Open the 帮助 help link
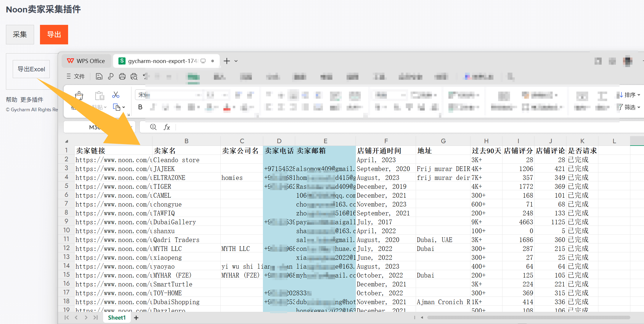The image size is (644, 324). (12, 100)
